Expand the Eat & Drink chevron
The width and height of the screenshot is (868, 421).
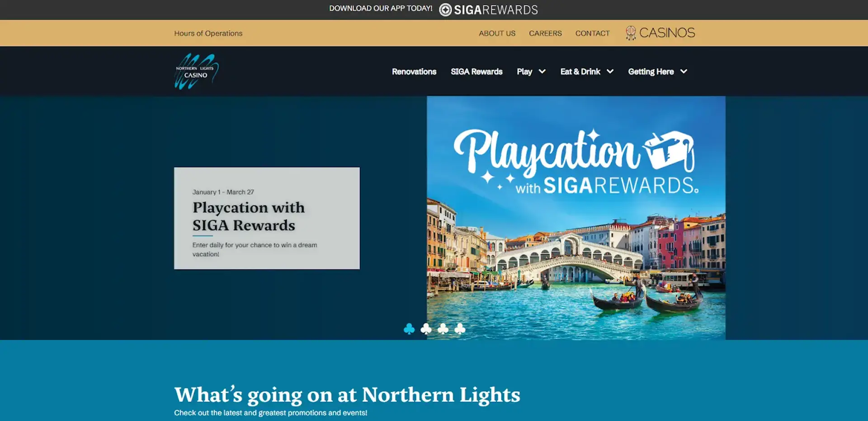610,71
